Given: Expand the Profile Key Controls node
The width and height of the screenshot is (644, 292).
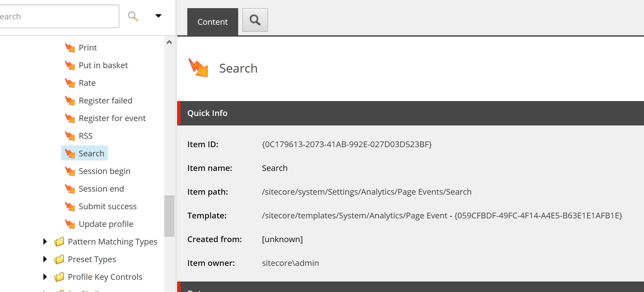Looking at the screenshot, I should coord(45,277).
